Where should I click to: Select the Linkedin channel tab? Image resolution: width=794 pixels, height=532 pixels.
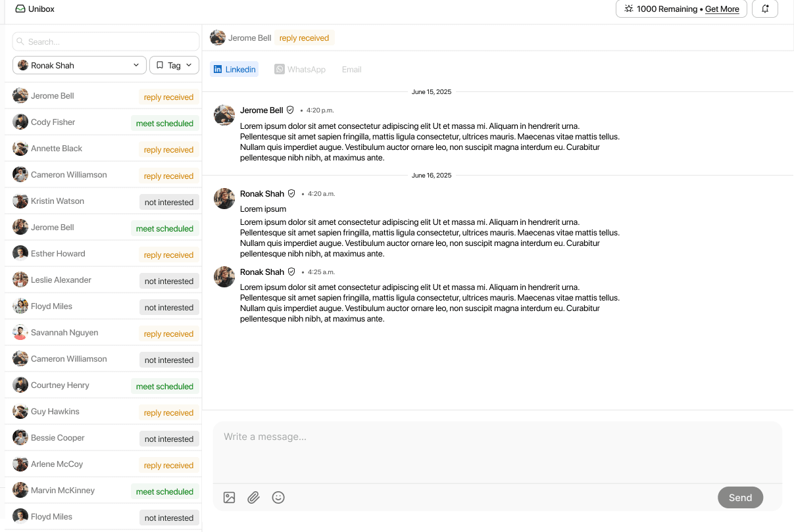coord(234,69)
